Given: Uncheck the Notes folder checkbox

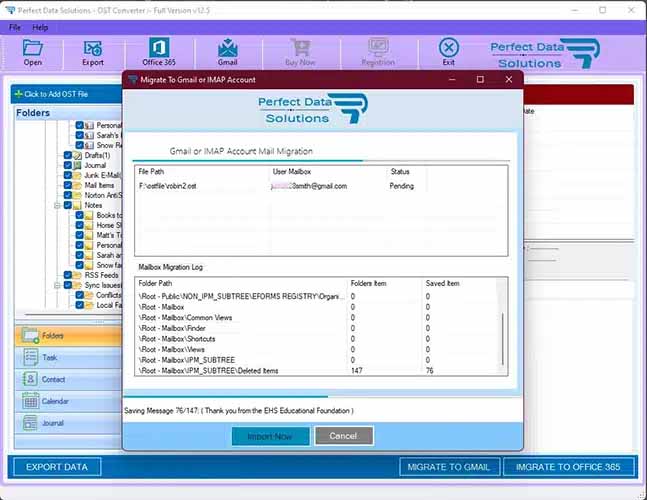Looking at the screenshot, I should 68,205.
